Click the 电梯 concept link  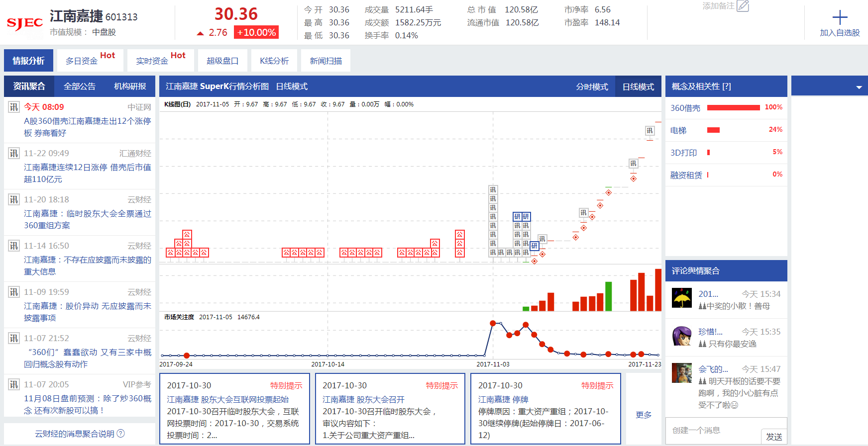pos(678,130)
